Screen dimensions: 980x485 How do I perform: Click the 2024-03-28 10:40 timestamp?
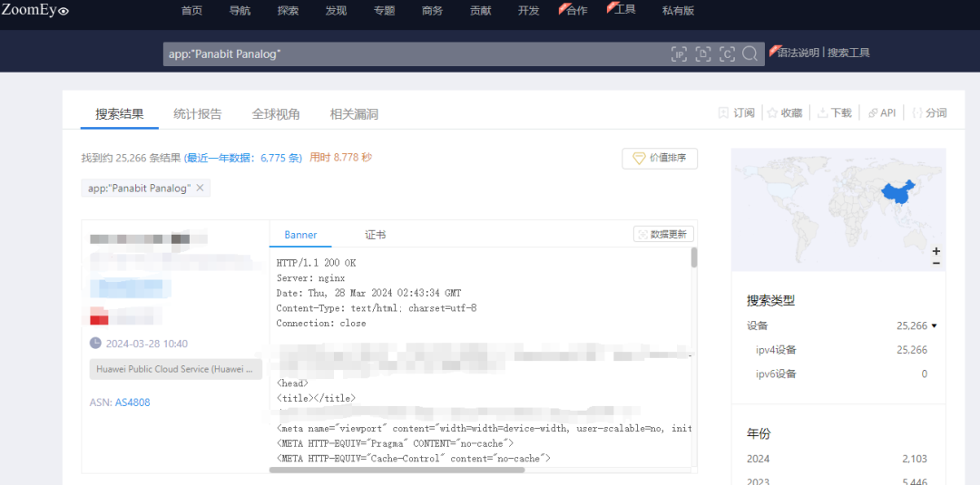(x=147, y=344)
